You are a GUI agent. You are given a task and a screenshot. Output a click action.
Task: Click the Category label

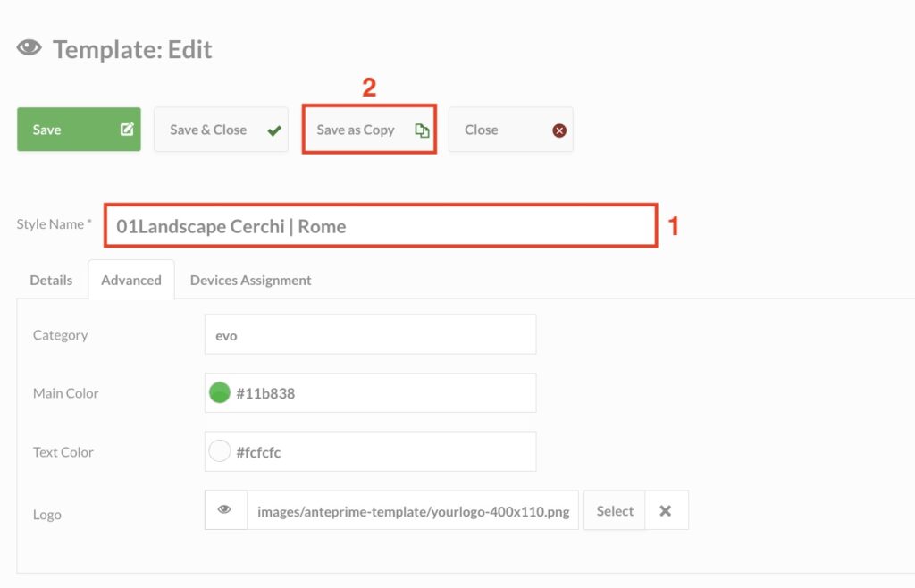pyautogui.click(x=61, y=335)
